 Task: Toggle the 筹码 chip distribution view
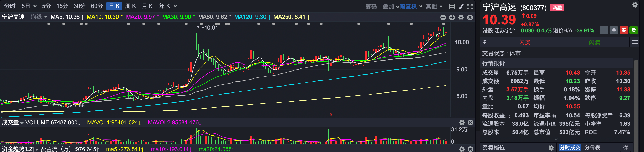(x=371, y=7)
